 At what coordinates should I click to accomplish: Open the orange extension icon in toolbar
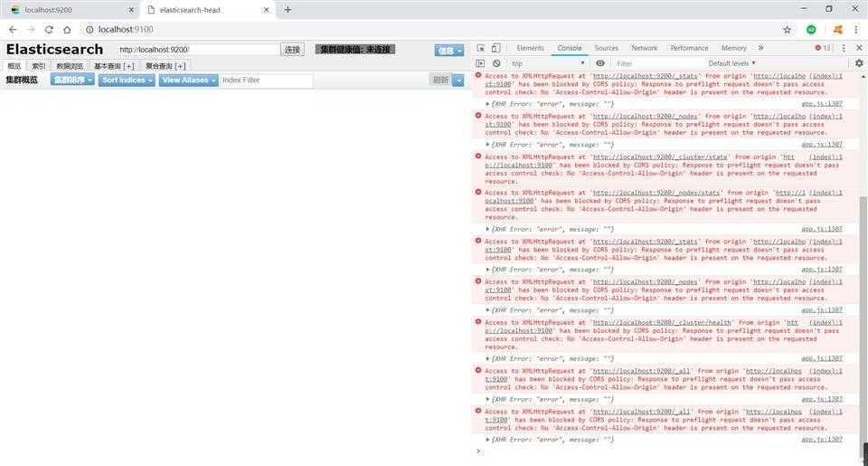[x=837, y=29]
